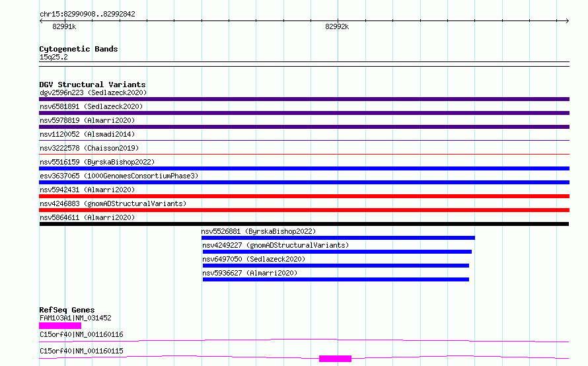Viewport: 588px width, 366px height.
Task: Open the nsv5526881 (ByrskaBishop2022) blue bar
Action: click(338, 238)
